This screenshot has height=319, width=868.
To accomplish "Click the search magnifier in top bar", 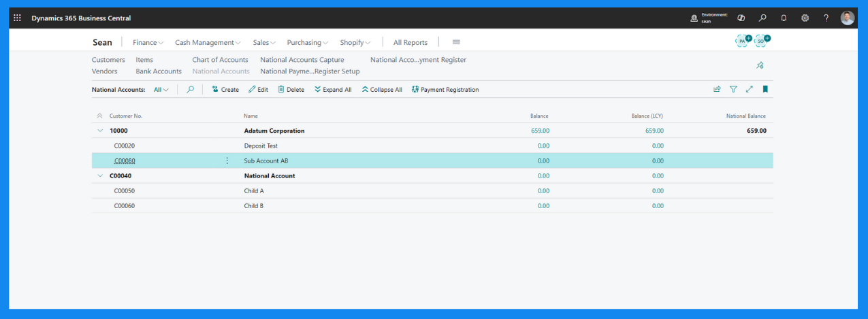I will [762, 18].
